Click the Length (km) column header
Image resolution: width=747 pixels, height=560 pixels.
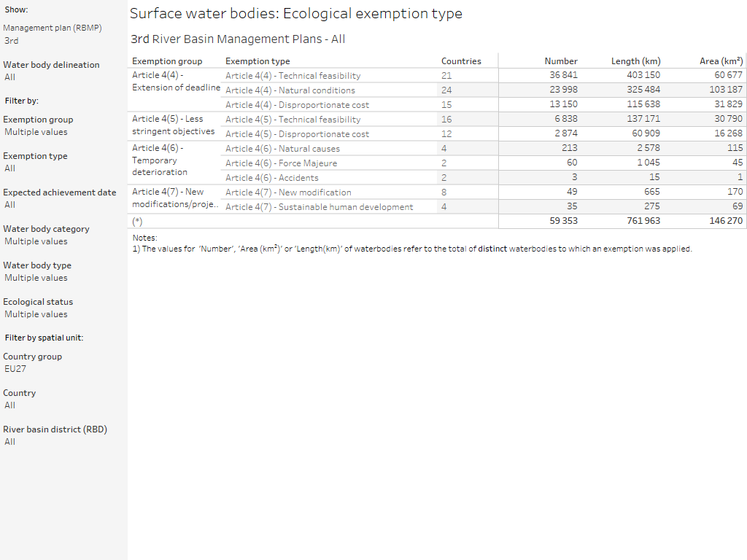pyautogui.click(x=636, y=61)
